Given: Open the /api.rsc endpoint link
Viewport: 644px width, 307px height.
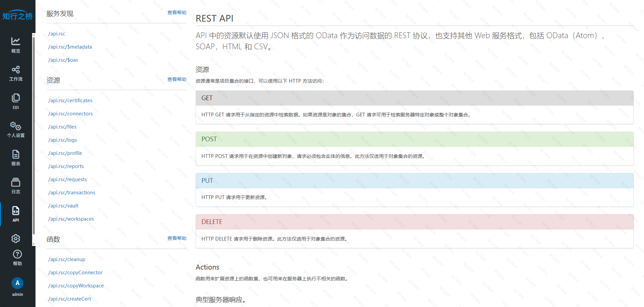Looking at the screenshot, I should tap(56, 33).
